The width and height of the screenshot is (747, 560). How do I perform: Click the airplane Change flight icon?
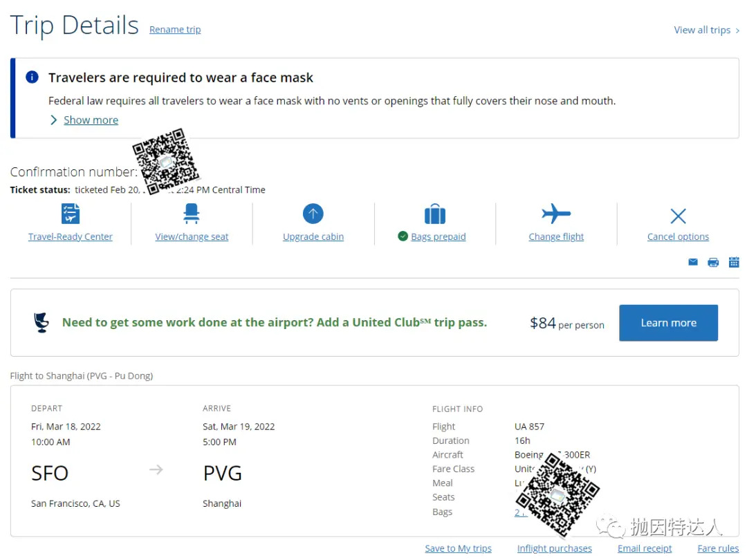[556, 214]
